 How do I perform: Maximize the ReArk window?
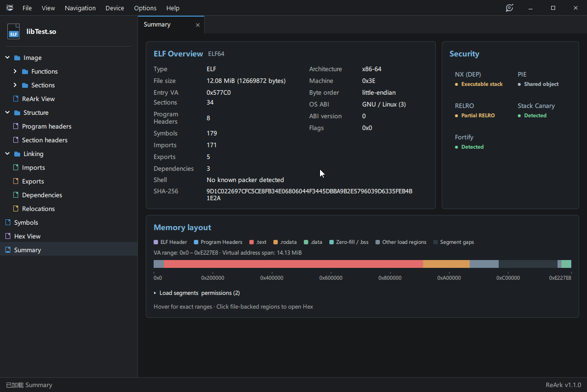(553, 8)
